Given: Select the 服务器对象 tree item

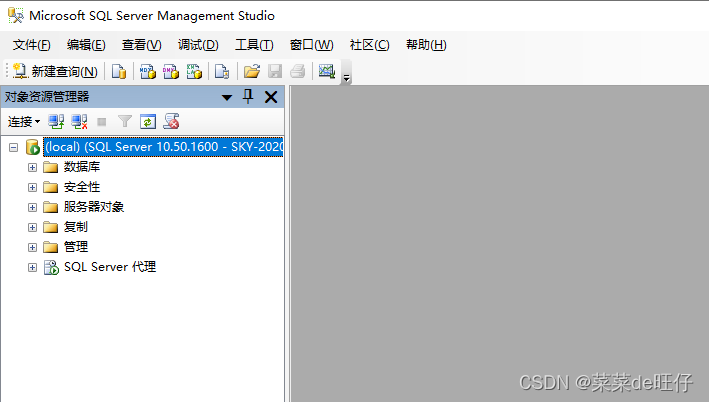Looking at the screenshot, I should [94, 207].
